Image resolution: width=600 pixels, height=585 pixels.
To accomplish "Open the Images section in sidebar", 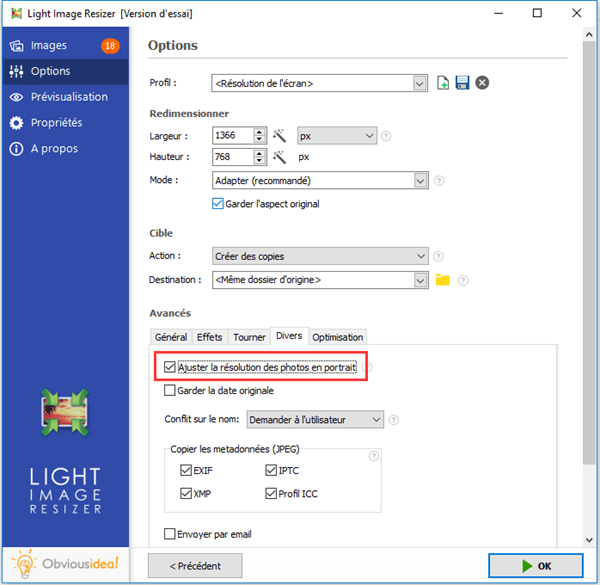I will (x=65, y=46).
